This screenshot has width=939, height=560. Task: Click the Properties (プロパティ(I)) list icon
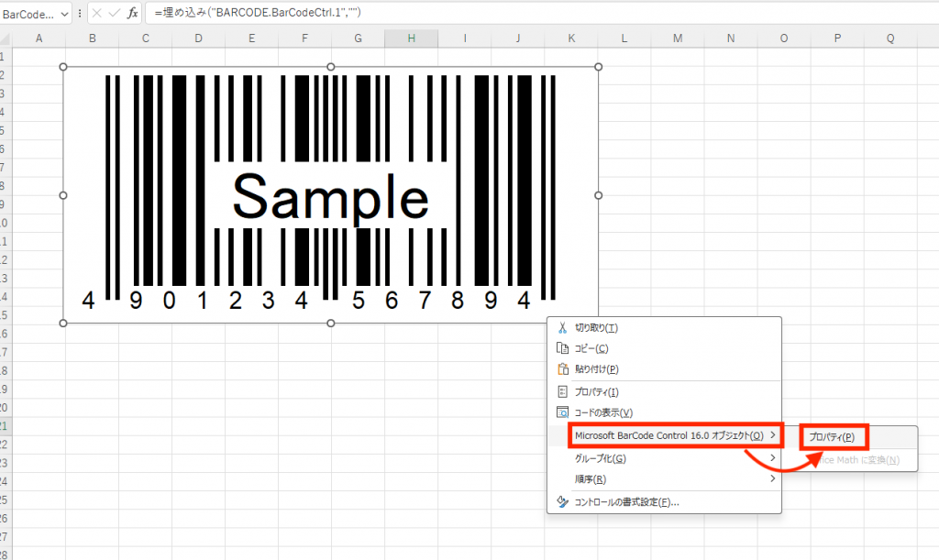[x=563, y=392]
